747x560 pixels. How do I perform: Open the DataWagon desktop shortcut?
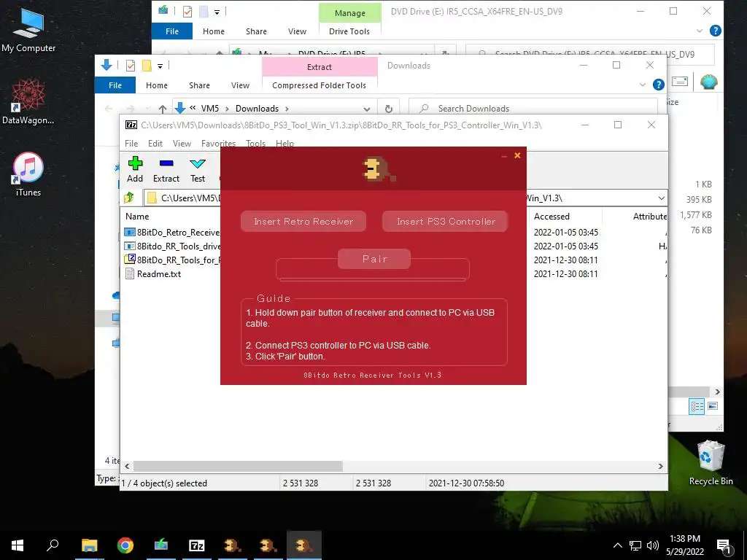point(28,101)
